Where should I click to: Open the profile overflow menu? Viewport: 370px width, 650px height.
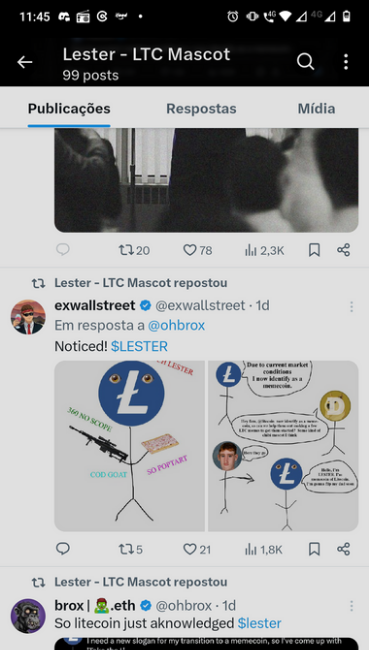pos(346,62)
